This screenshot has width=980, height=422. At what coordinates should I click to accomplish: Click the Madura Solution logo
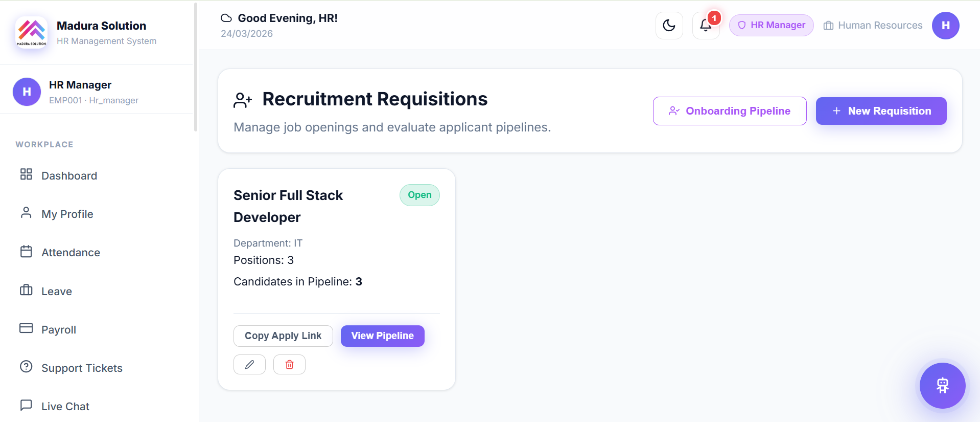point(32,32)
